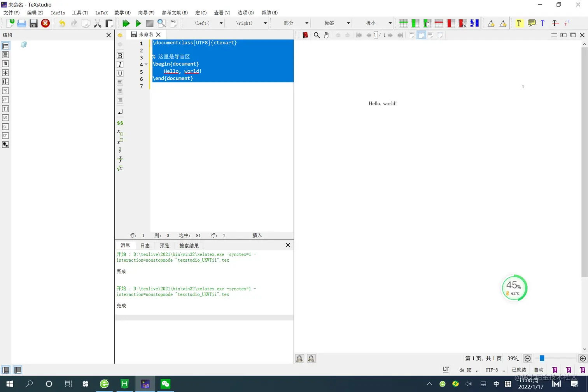Compile with the single green arrow icon
Viewport: 588px width, 392px height.
(138, 23)
